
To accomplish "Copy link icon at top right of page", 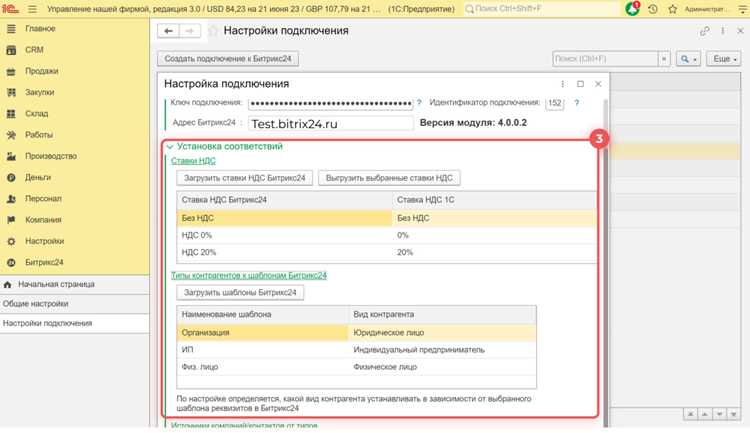I will tap(704, 31).
